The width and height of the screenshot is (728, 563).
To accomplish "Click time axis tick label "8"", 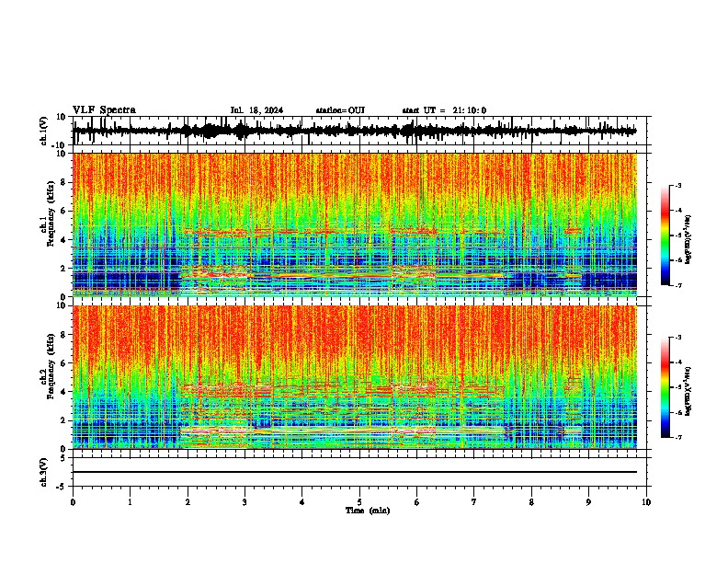I will tap(531, 502).
